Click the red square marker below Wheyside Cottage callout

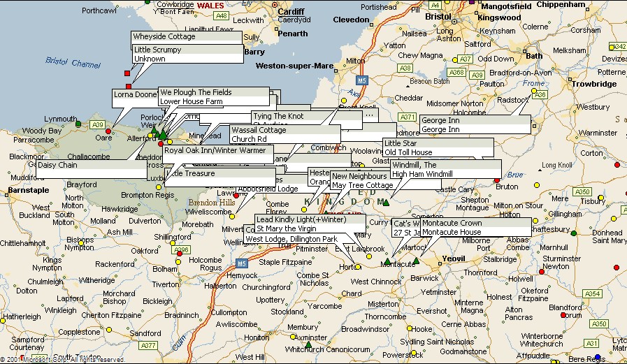pyautogui.click(x=127, y=73)
